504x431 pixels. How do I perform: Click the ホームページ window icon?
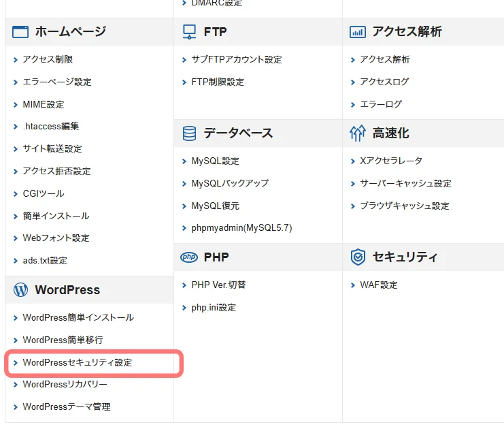(20, 32)
